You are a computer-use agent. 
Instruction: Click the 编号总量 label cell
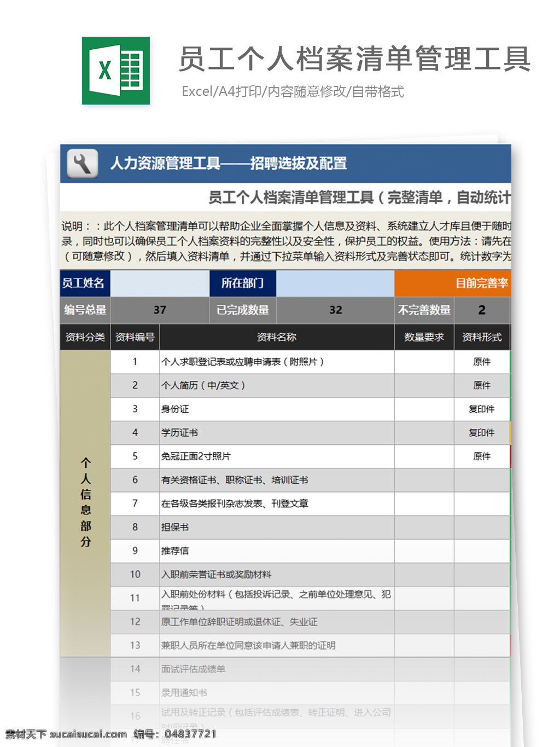click(x=85, y=310)
